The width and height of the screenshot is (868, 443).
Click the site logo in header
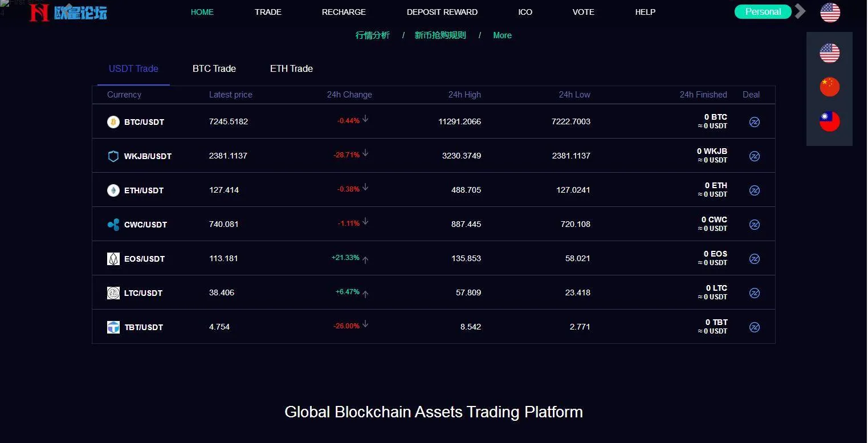click(68, 12)
